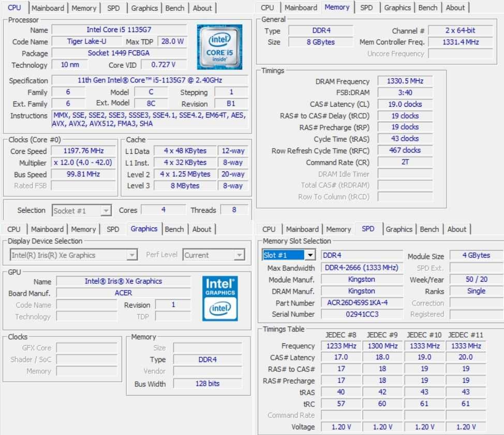Select About tab in the Memory window
The image size is (504, 435).
coord(455,8)
